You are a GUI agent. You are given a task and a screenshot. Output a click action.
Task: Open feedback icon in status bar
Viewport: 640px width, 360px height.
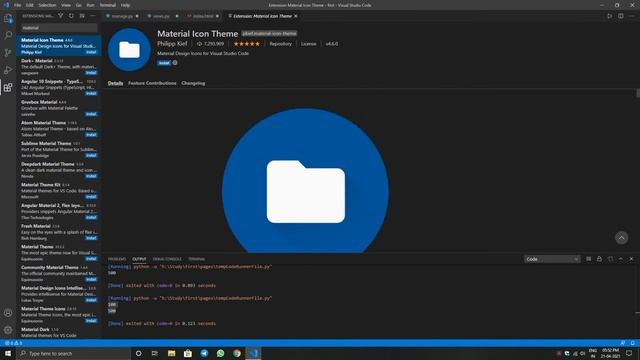pos(622,343)
